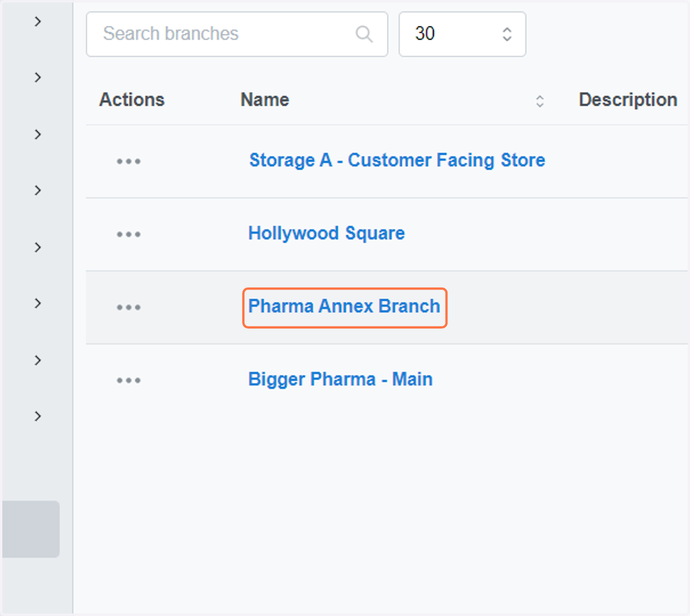690x616 pixels.
Task: Open the Bigger Pharma - Main branch
Action: pyautogui.click(x=340, y=379)
